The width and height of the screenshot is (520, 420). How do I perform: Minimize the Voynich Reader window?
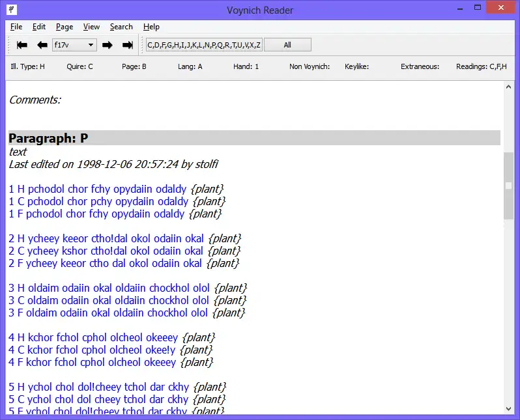click(x=459, y=8)
